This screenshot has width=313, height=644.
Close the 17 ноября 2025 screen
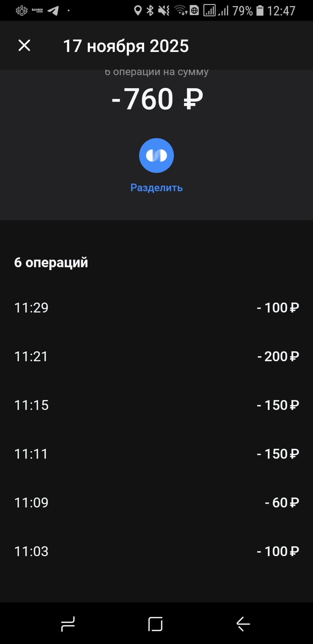(24, 45)
